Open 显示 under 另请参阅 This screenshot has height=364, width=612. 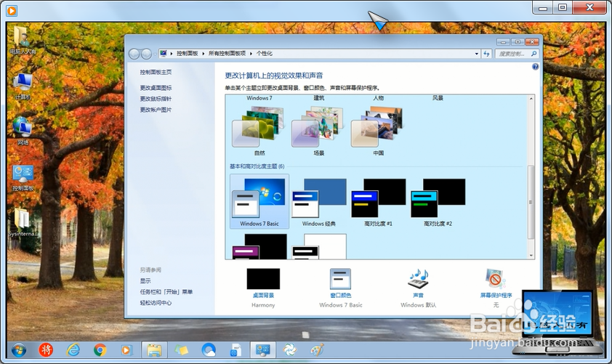(x=145, y=281)
